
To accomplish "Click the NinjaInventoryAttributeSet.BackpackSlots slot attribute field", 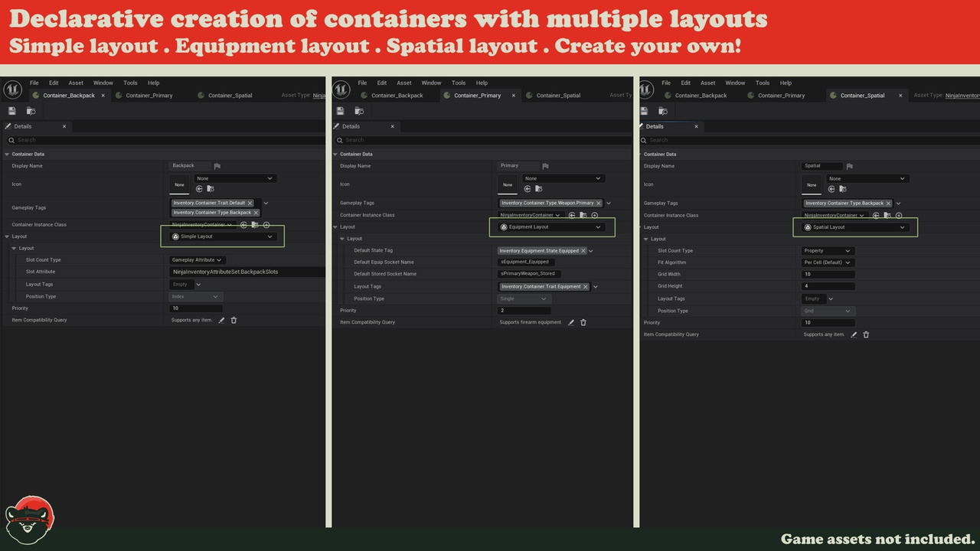I will click(x=247, y=272).
